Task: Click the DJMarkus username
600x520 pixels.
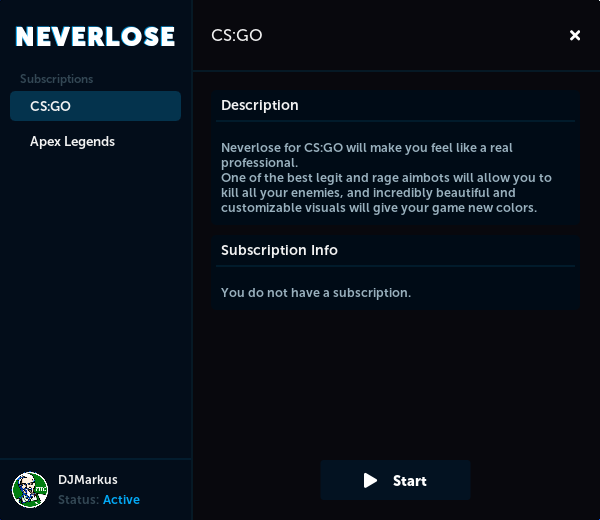Action: click(x=88, y=480)
